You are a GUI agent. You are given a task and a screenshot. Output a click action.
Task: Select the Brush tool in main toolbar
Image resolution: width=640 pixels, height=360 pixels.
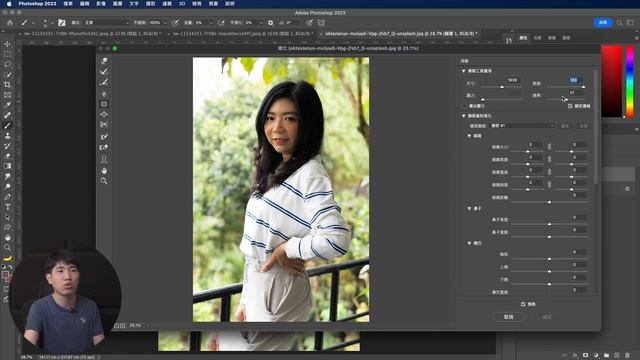click(x=7, y=125)
